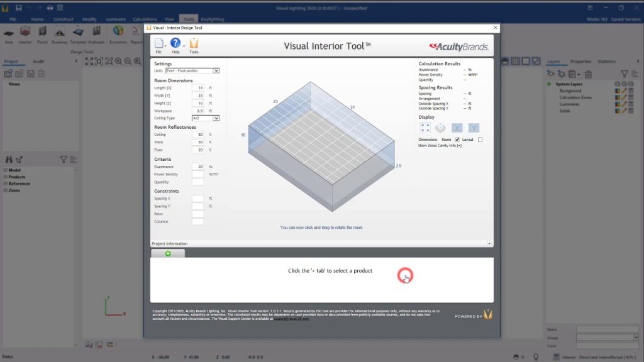Select the 3D isometric room display icon
Image resolution: width=644 pixels, height=362 pixels.
440,128
